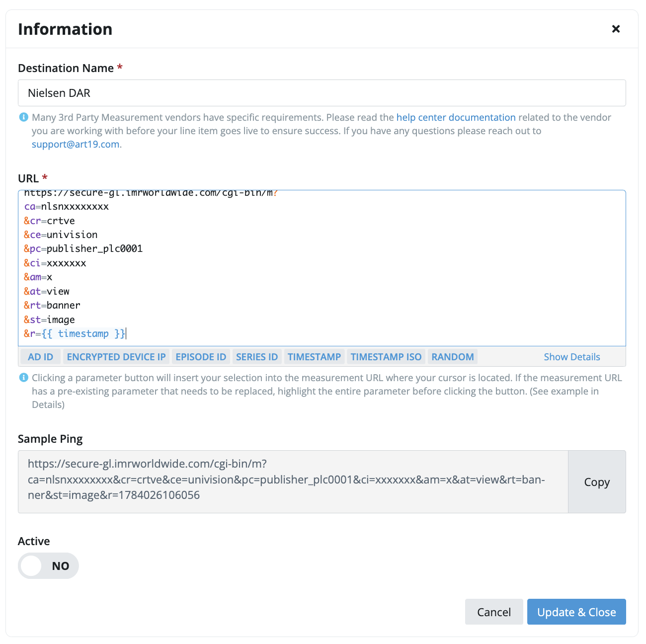Screen dimensions: 646x644
Task: Insert the SERIES ID parameter
Action: click(x=257, y=357)
